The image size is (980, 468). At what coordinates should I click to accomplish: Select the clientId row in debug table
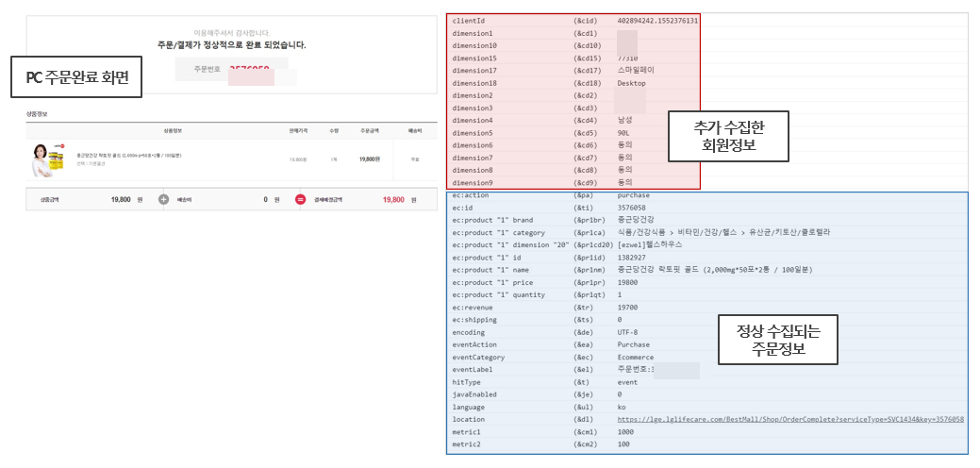coord(574,20)
